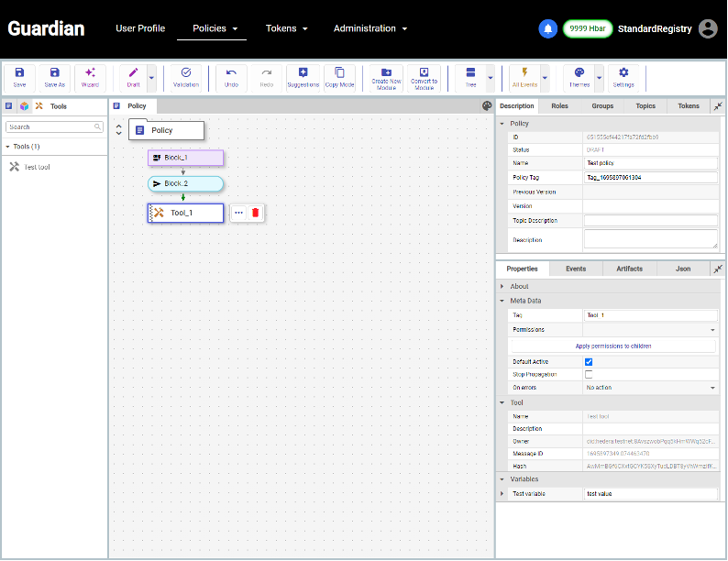Enable Copy Mode
This screenshot has width=728, height=561.
tap(339, 77)
